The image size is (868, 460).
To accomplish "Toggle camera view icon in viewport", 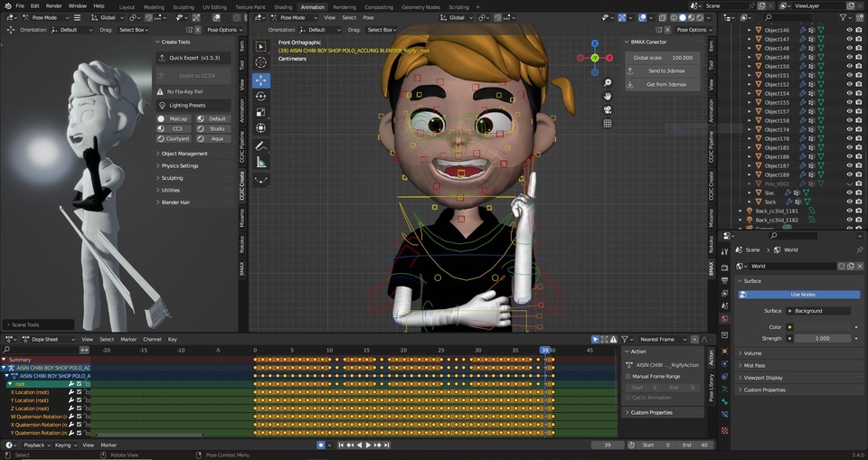I will coord(608,109).
